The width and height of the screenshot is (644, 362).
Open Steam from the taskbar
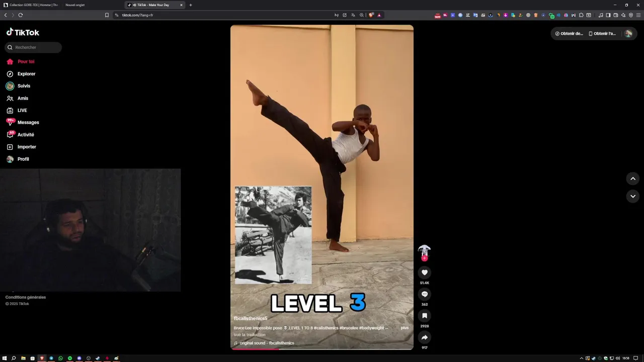(x=97, y=358)
